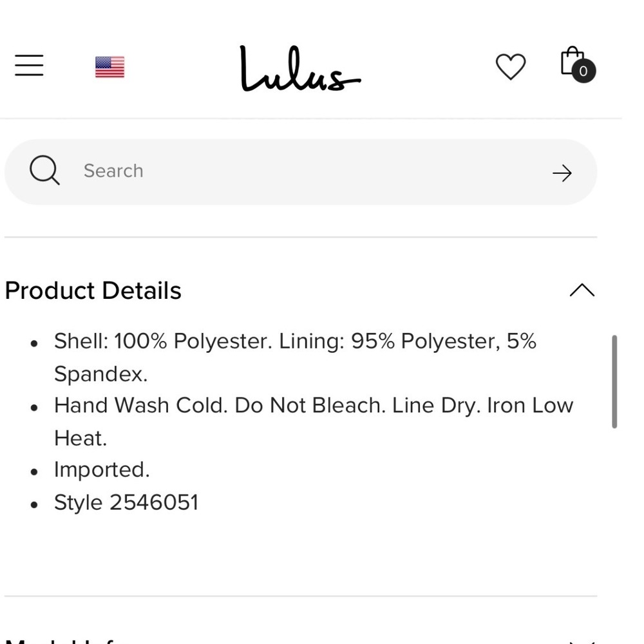Image resolution: width=644 pixels, height=644 pixels.
Task: Expand the partially visible Model Info chevron
Action: [582, 641]
